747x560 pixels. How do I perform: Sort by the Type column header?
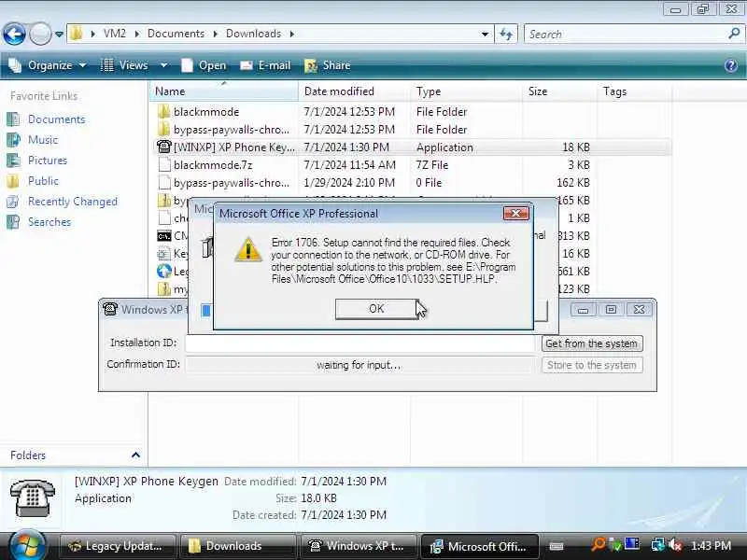coord(466,91)
